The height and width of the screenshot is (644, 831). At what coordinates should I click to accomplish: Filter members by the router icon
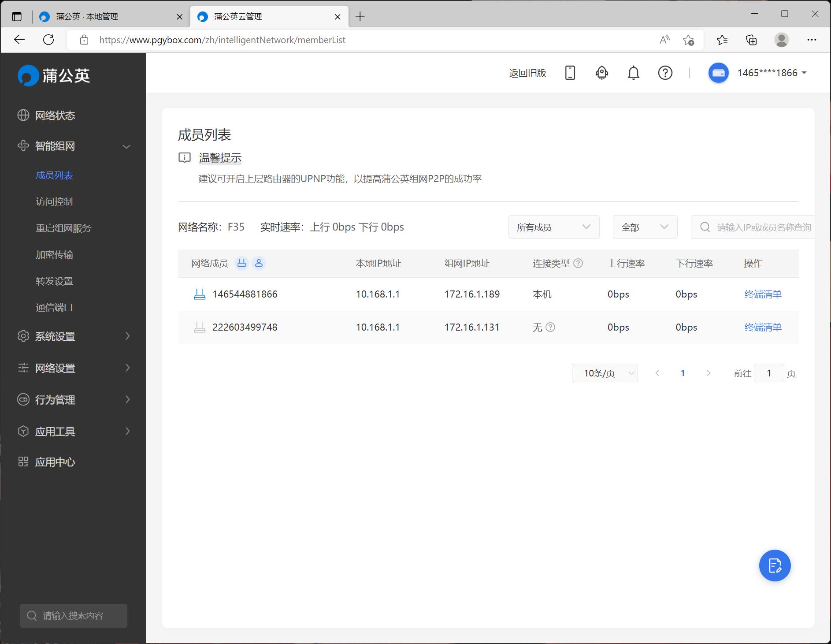tap(241, 263)
